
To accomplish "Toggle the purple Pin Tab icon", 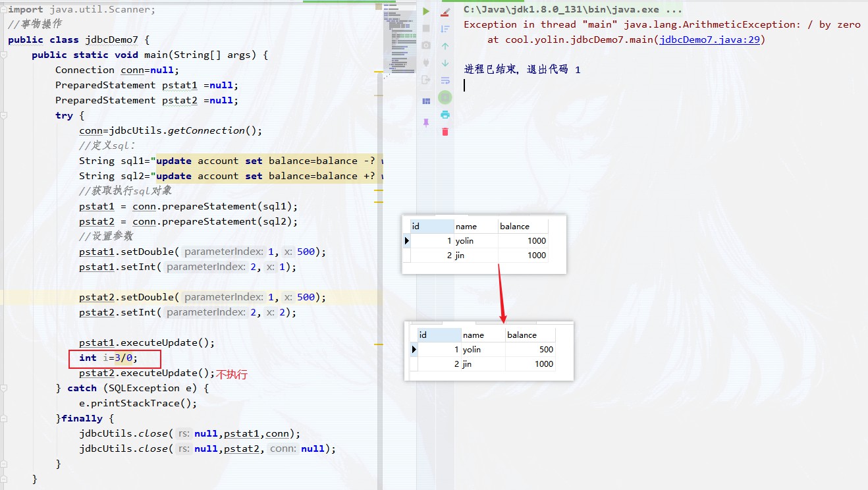I will (x=426, y=122).
